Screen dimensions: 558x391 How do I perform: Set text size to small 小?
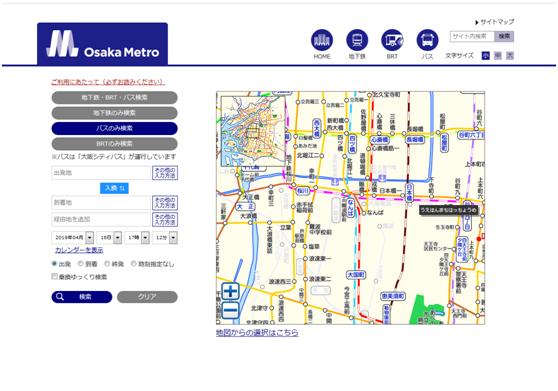click(x=485, y=56)
